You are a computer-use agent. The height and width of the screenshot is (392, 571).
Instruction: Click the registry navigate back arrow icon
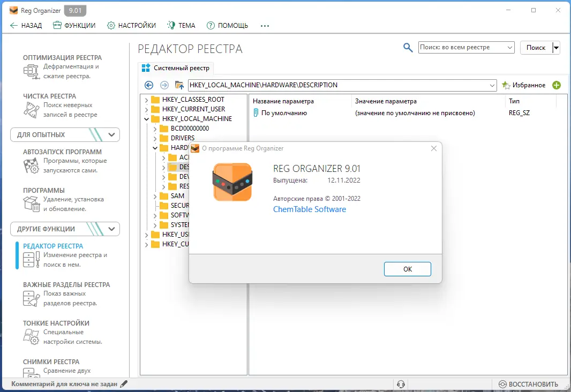[149, 85]
